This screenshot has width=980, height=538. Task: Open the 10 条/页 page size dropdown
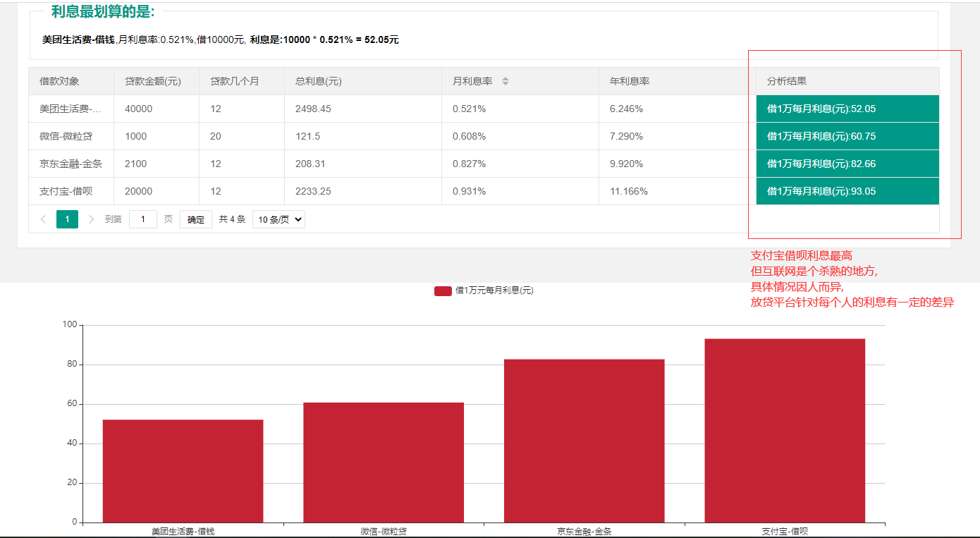pos(278,219)
